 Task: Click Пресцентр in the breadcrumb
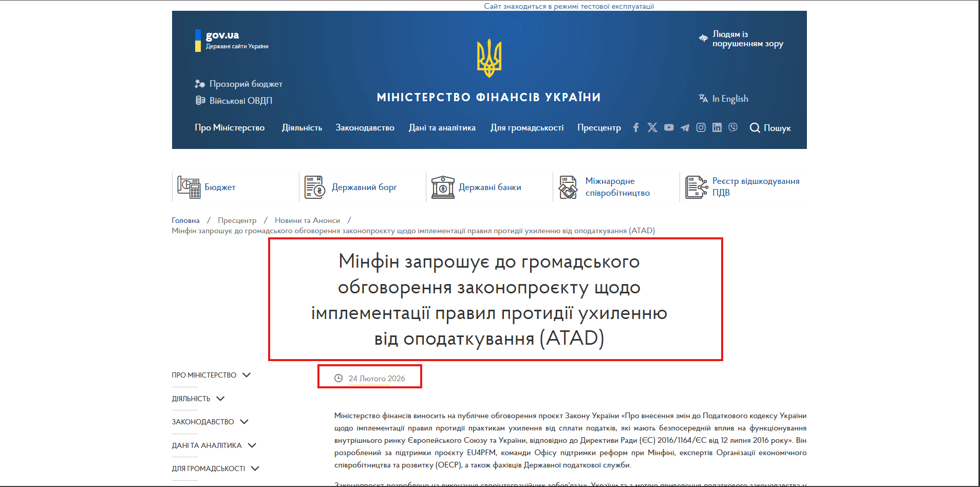click(x=237, y=220)
